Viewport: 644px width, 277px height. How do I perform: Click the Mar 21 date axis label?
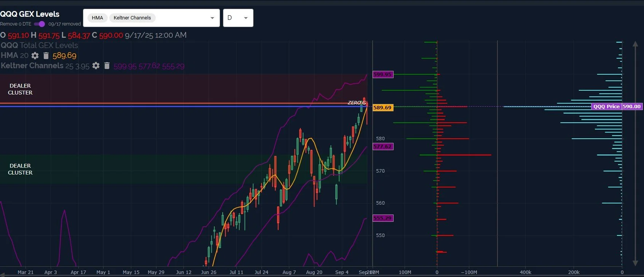pyautogui.click(x=26, y=272)
